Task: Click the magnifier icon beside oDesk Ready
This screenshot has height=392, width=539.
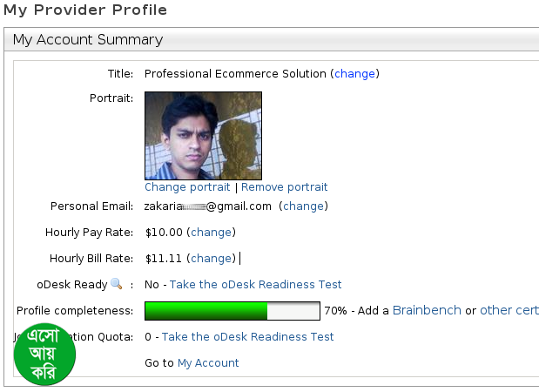Action: pyautogui.click(x=116, y=284)
